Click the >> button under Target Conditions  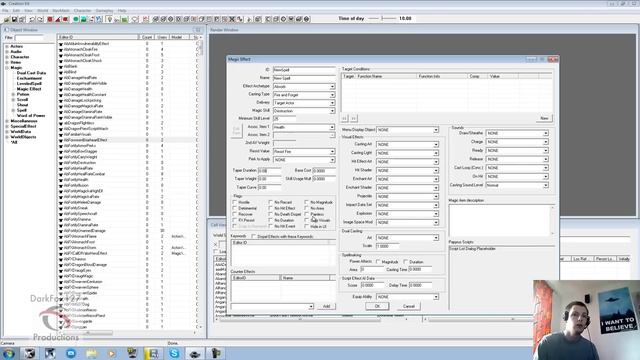pos(354,118)
